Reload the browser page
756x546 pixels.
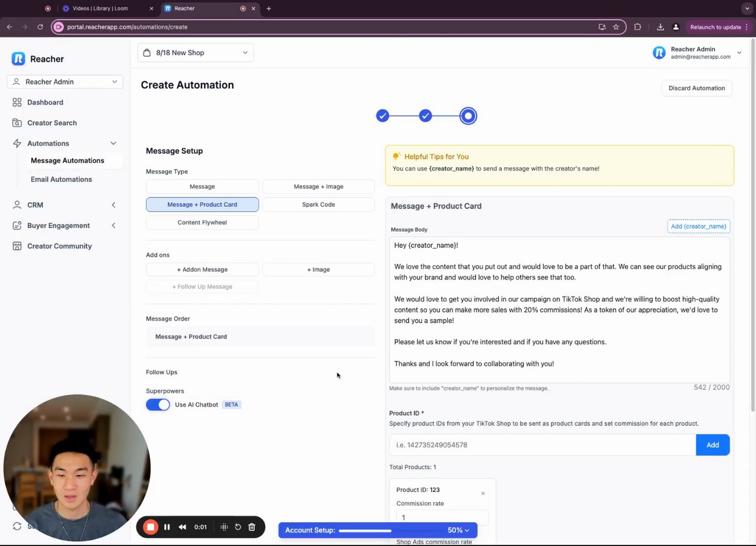pos(40,27)
